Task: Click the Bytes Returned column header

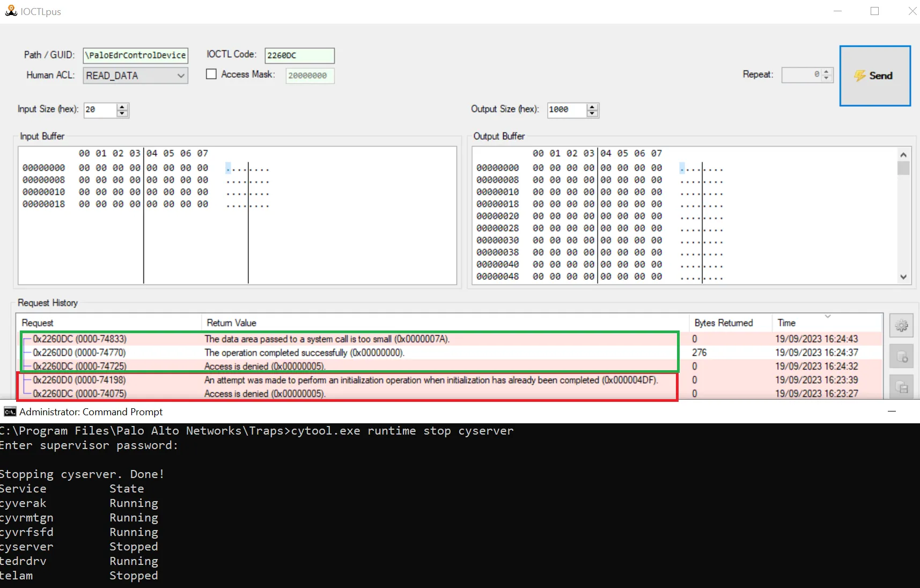Action: [723, 322]
